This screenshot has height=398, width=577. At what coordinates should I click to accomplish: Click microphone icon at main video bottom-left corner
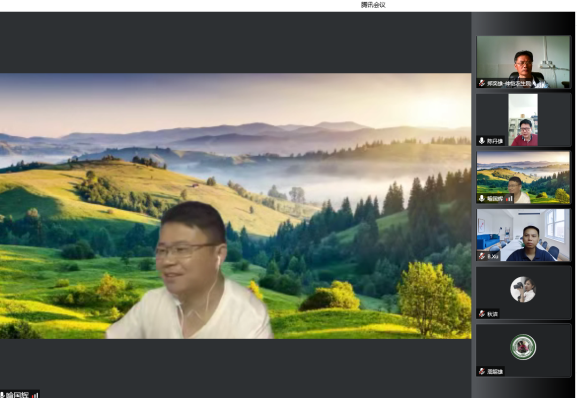click(2, 395)
